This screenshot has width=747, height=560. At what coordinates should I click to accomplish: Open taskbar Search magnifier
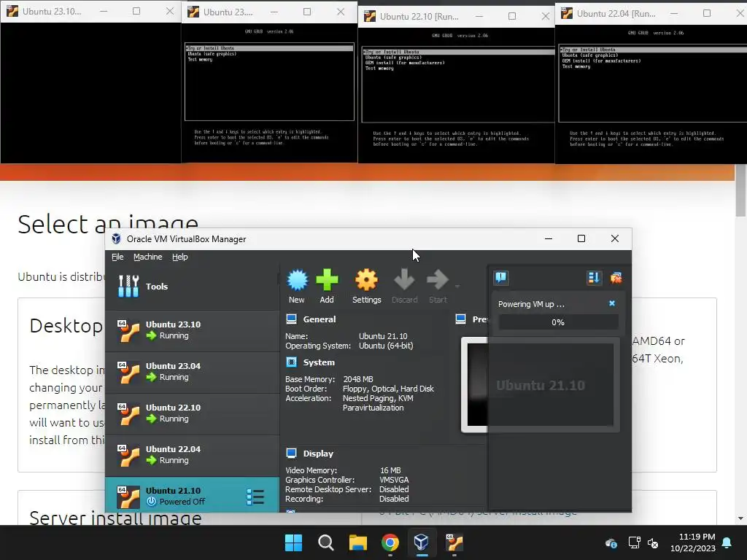(326, 542)
